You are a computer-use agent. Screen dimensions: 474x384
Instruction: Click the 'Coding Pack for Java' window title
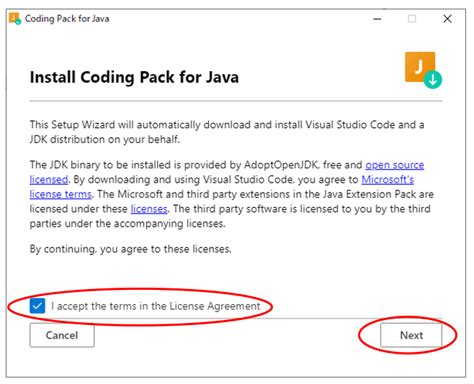point(67,19)
